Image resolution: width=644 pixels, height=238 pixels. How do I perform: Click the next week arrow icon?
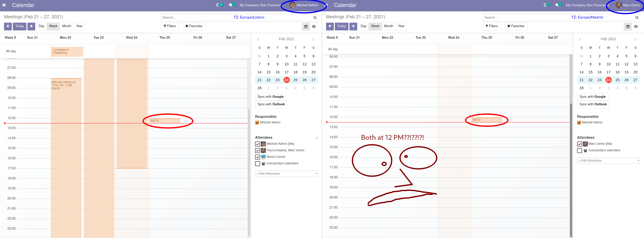tap(31, 26)
